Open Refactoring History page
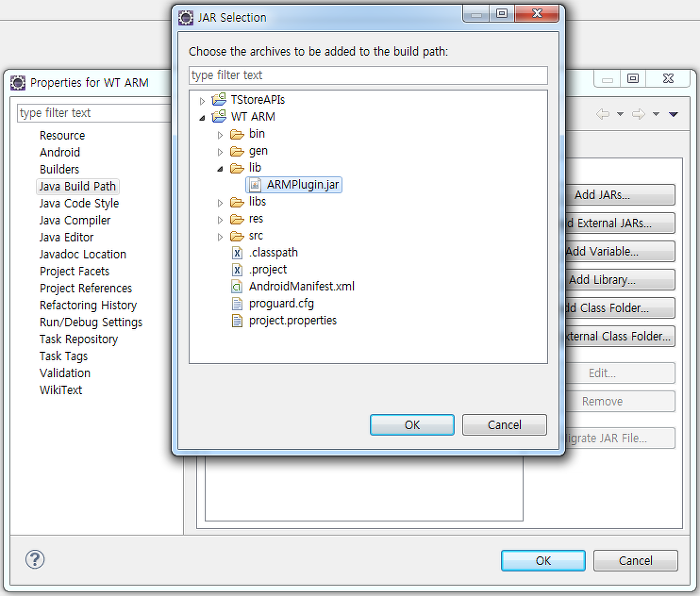 tap(88, 305)
